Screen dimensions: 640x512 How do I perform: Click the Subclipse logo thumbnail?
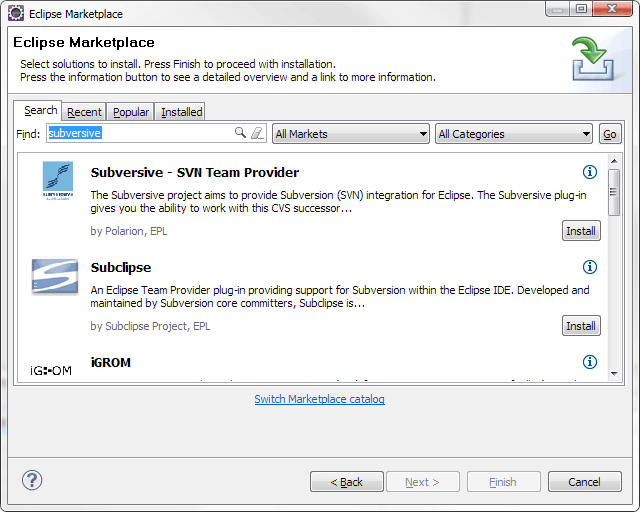55,276
